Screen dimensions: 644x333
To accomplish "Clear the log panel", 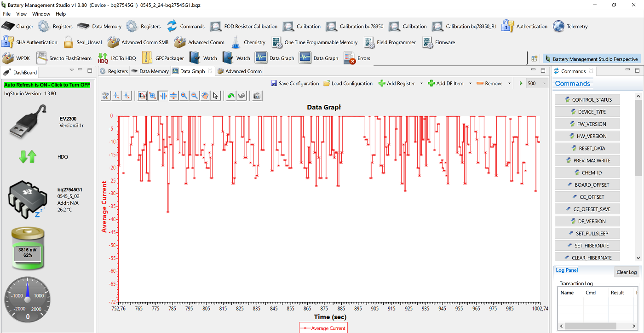I will [x=627, y=272].
